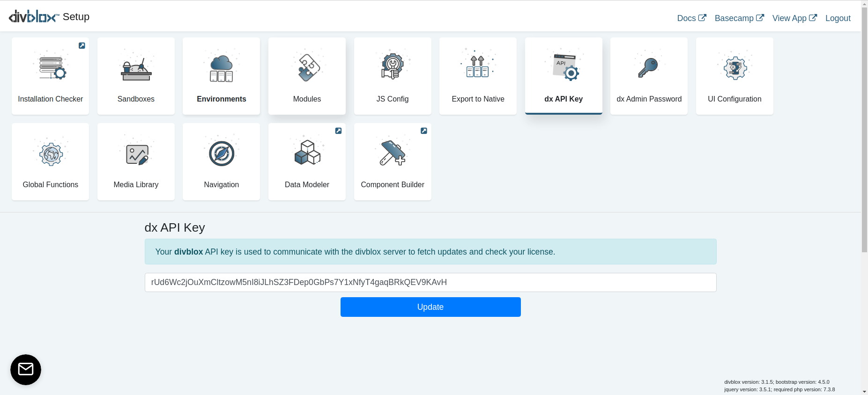The width and height of the screenshot is (868, 395).
Task: Click the external-link icon beside Docs
Action: point(702,18)
